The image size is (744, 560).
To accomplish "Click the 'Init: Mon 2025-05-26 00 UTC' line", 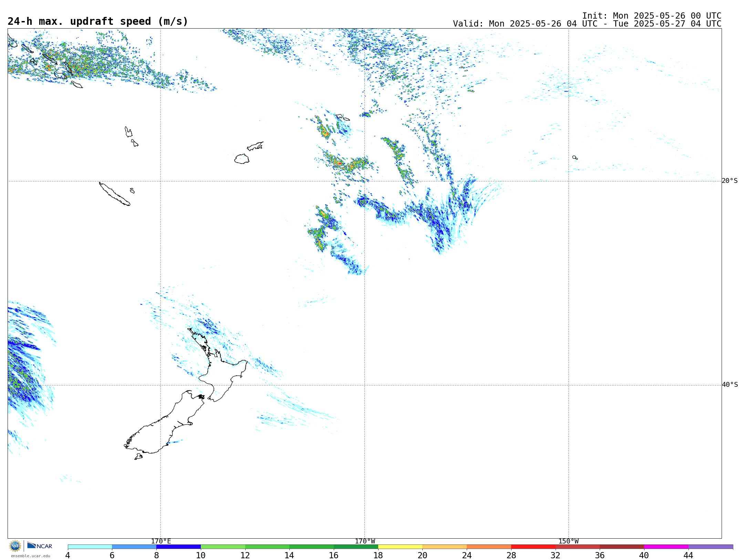I will tap(651, 16).
